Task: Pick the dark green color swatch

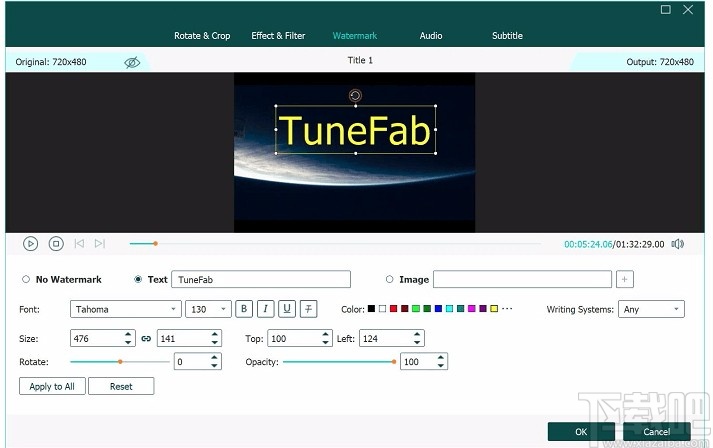Action: pyautogui.click(x=427, y=309)
